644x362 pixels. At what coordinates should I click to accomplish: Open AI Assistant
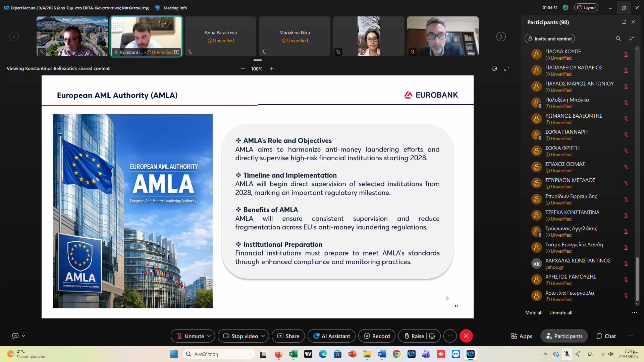point(331,336)
